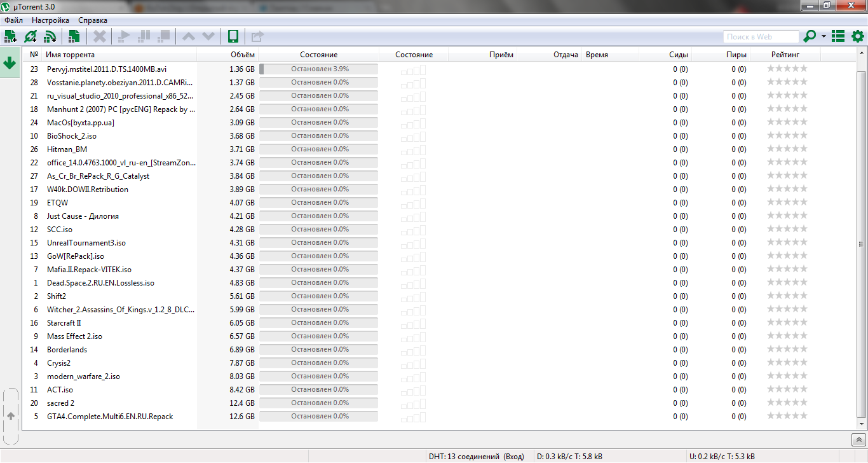
Task: Select the ru_visual_studio_2010_professional torrent
Action: 119,95
